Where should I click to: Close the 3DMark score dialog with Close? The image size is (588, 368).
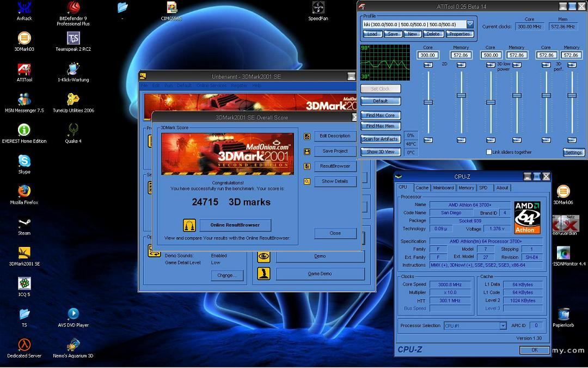point(335,233)
